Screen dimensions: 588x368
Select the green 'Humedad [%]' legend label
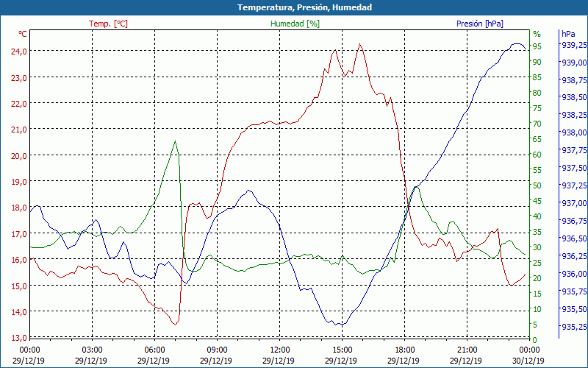(x=295, y=24)
